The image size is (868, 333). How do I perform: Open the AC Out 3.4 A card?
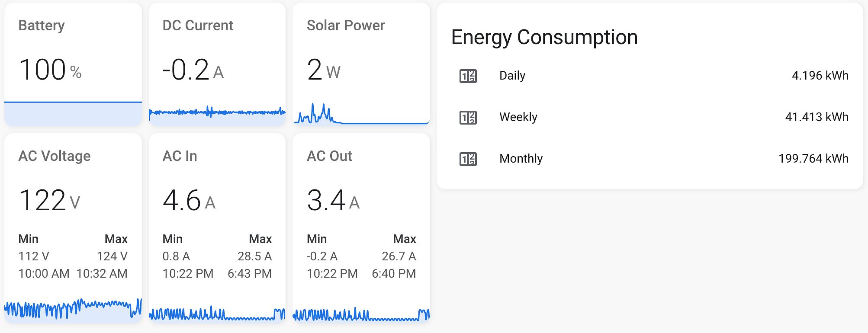361,228
